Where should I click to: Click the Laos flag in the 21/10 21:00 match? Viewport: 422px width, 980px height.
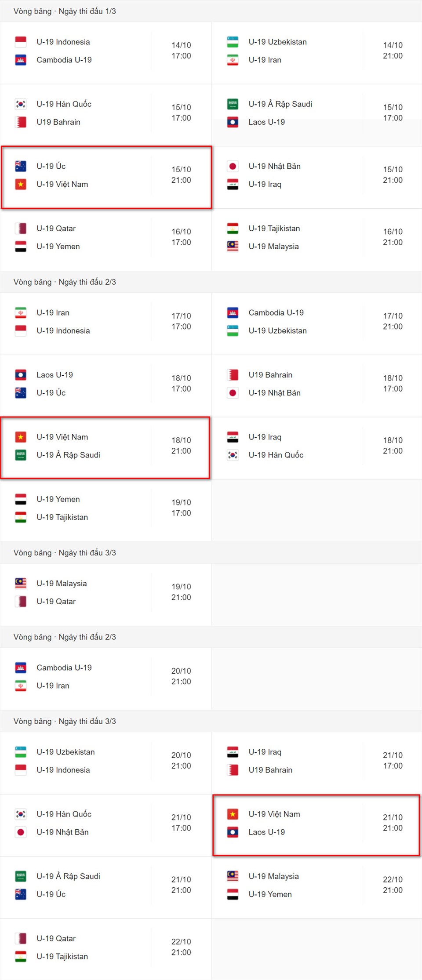click(233, 832)
